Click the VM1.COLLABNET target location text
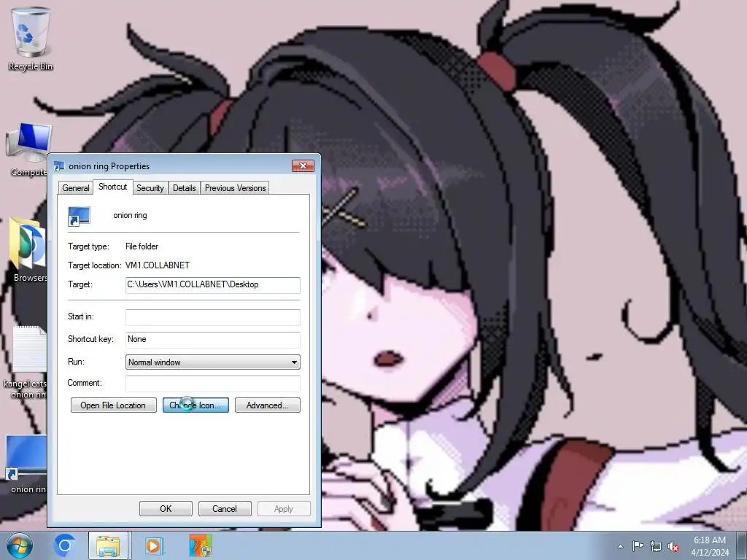 (158, 265)
